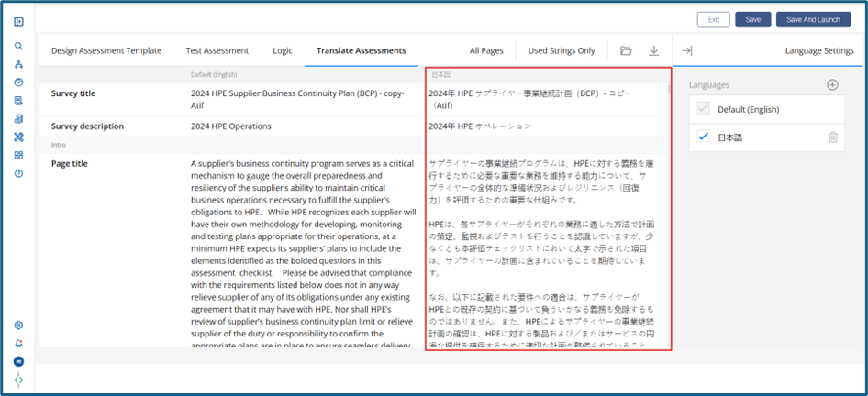Click the English page title paragraph
This screenshot has height=396, width=868.
[x=304, y=255]
